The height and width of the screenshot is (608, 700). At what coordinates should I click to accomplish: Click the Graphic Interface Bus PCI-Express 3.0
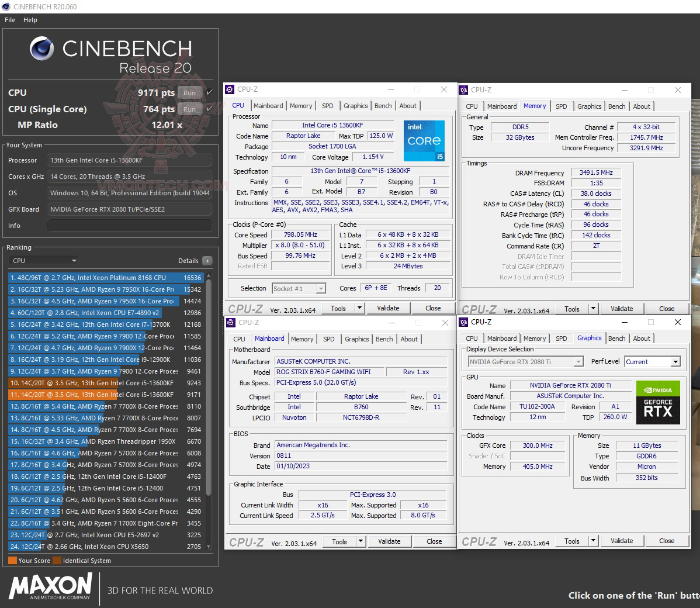[x=373, y=495]
